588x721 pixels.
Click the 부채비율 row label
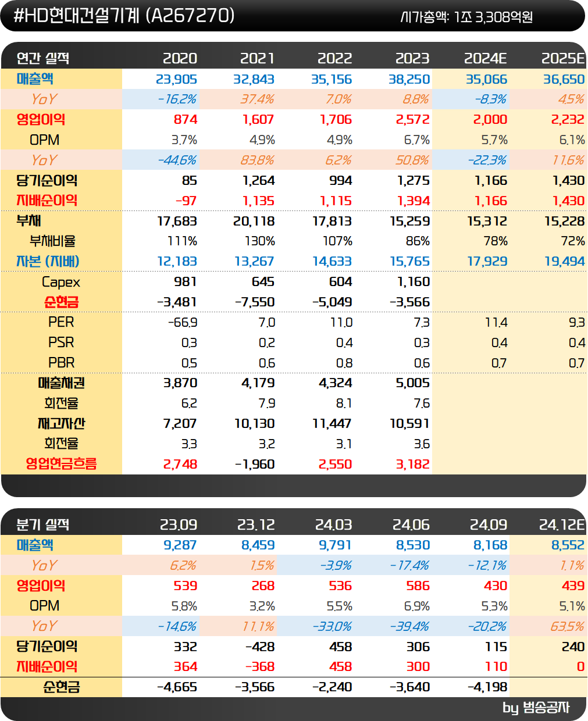pyautogui.click(x=52, y=241)
